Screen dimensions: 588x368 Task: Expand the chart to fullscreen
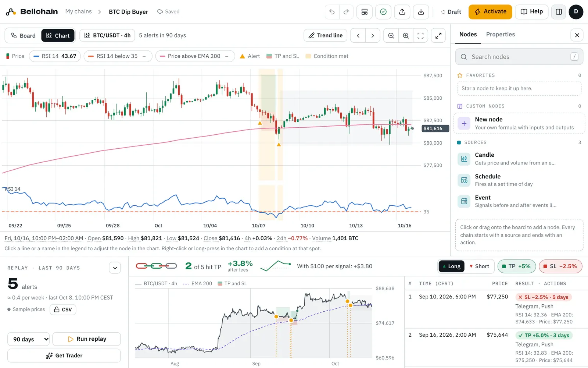tap(438, 35)
